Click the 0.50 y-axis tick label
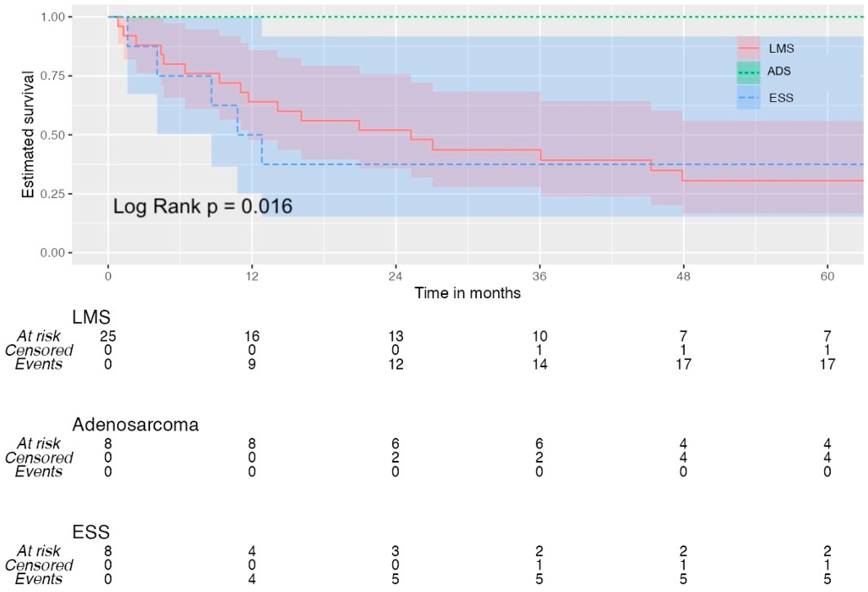The image size is (868, 592). click(x=52, y=135)
